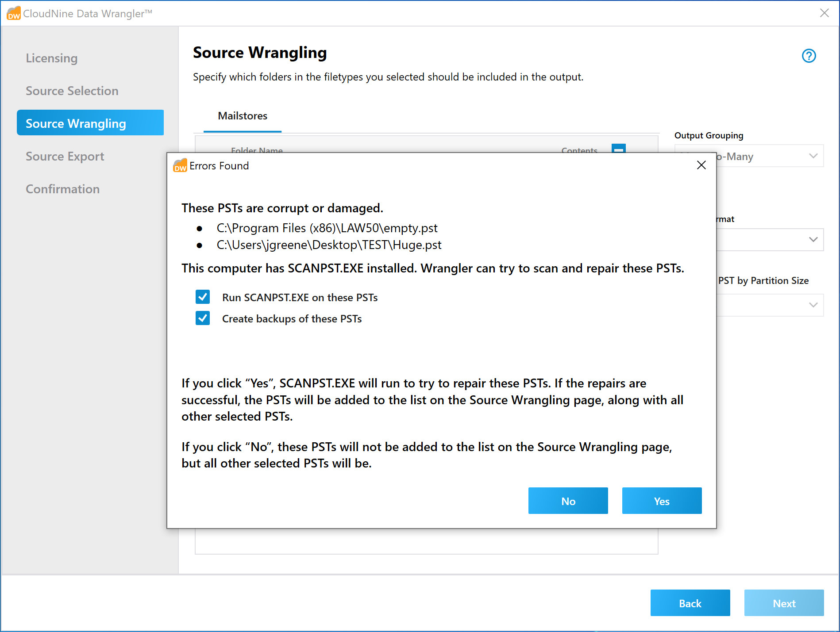840x632 pixels.
Task: Click the Output Grouping label
Action: pyautogui.click(x=709, y=135)
